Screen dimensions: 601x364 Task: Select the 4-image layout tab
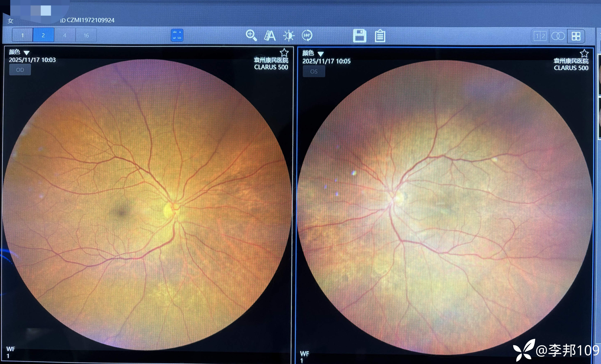[65, 35]
